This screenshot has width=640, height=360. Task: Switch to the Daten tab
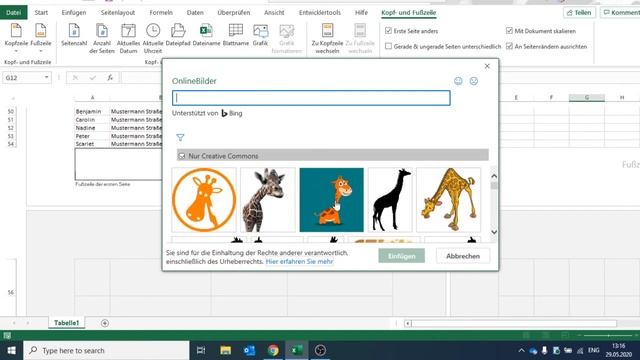[x=195, y=13]
